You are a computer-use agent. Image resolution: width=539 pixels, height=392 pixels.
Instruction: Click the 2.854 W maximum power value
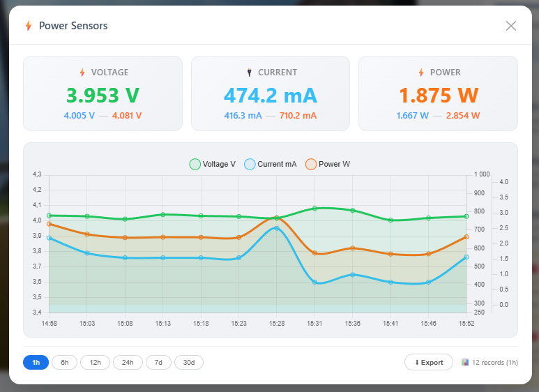tap(463, 116)
